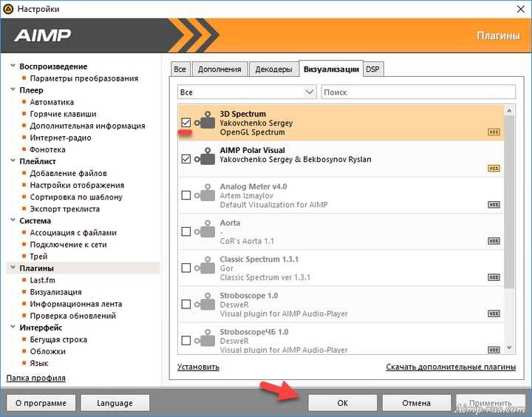Click the Classic Spectrum 1.3.1 plugin icon
The width and height of the screenshot is (532, 417).
point(205,268)
